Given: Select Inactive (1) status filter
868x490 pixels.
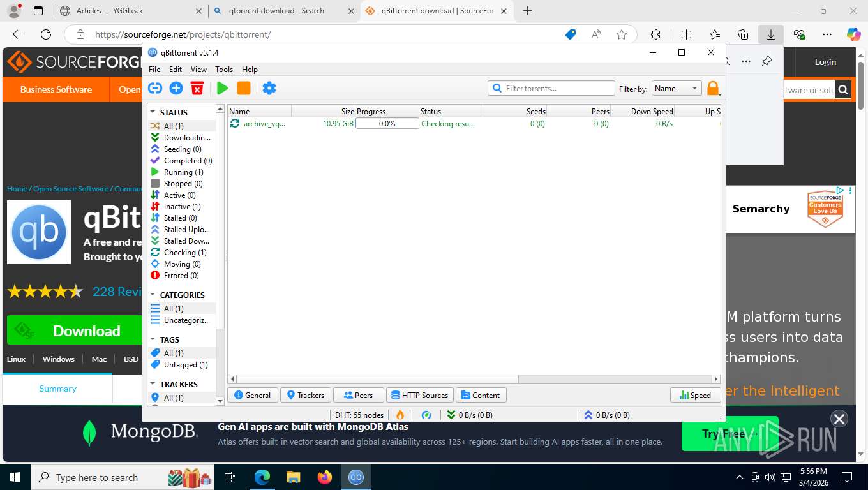Looking at the screenshot, I should [x=181, y=207].
